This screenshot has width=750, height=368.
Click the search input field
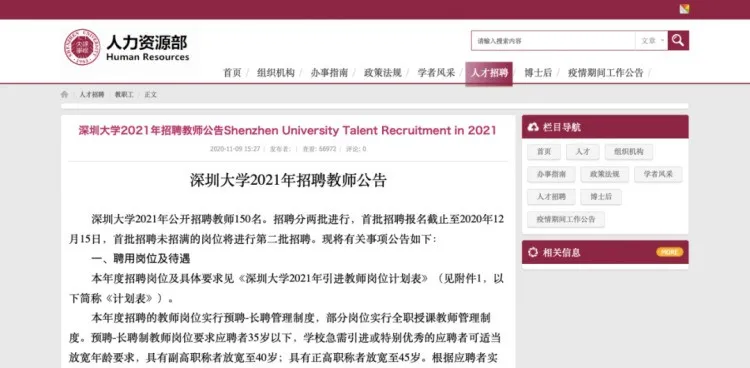pyautogui.click(x=553, y=41)
